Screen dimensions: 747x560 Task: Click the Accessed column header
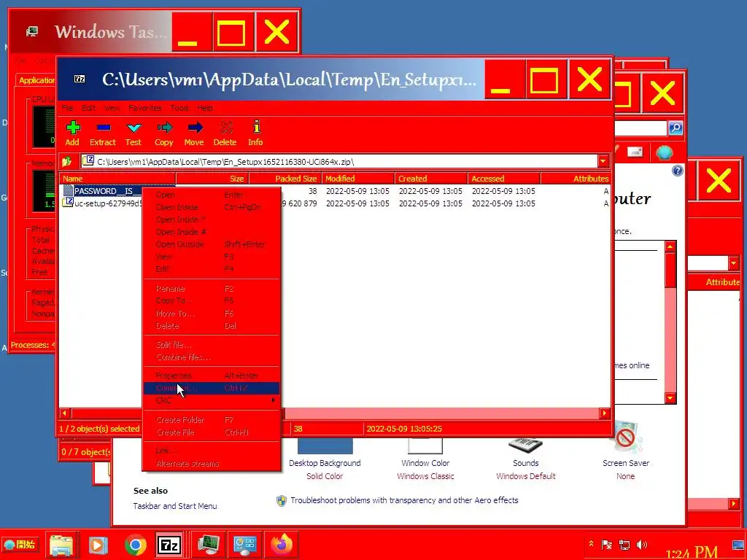point(503,179)
